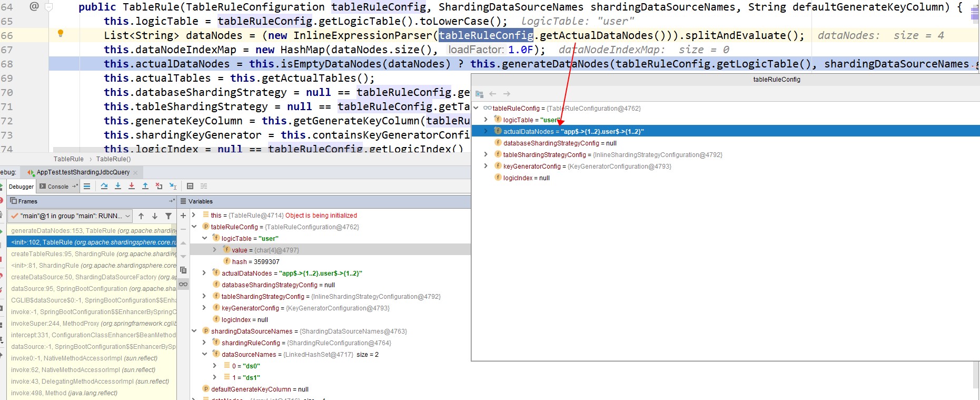Image resolution: width=980 pixels, height=400 pixels.
Task: Click the remove watch minus icon
Action: tap(183, 229)
